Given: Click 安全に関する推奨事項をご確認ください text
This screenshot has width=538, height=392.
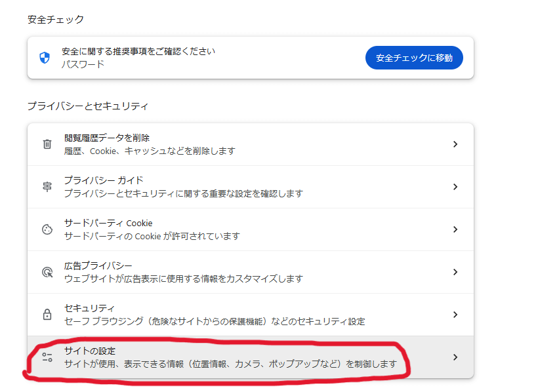Looking at the screenshot, I should pos(138,51).
